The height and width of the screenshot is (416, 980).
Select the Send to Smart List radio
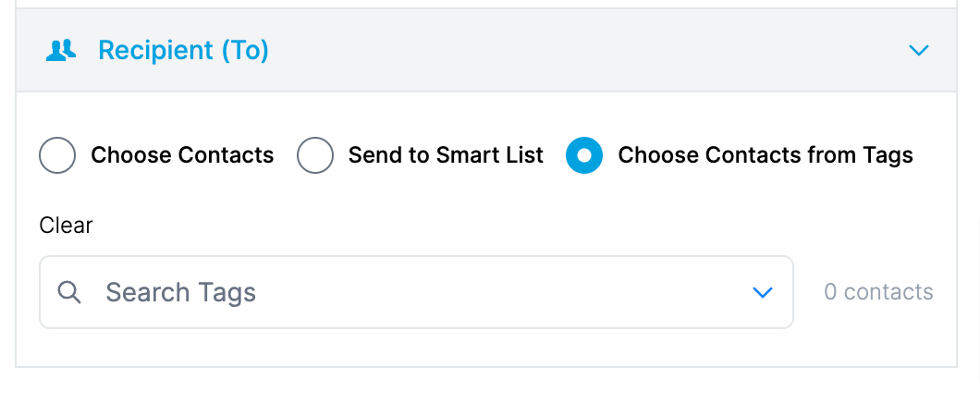tap(315, 155)
